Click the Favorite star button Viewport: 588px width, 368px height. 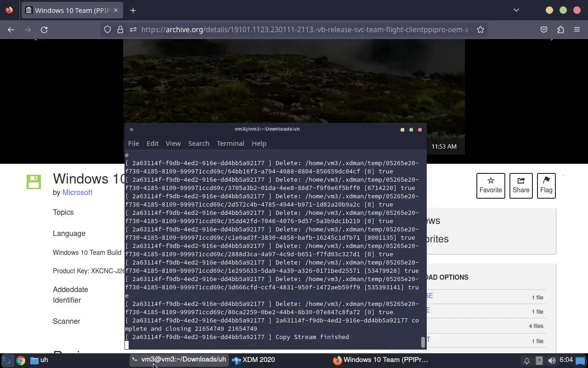click(x=491, y=186)
